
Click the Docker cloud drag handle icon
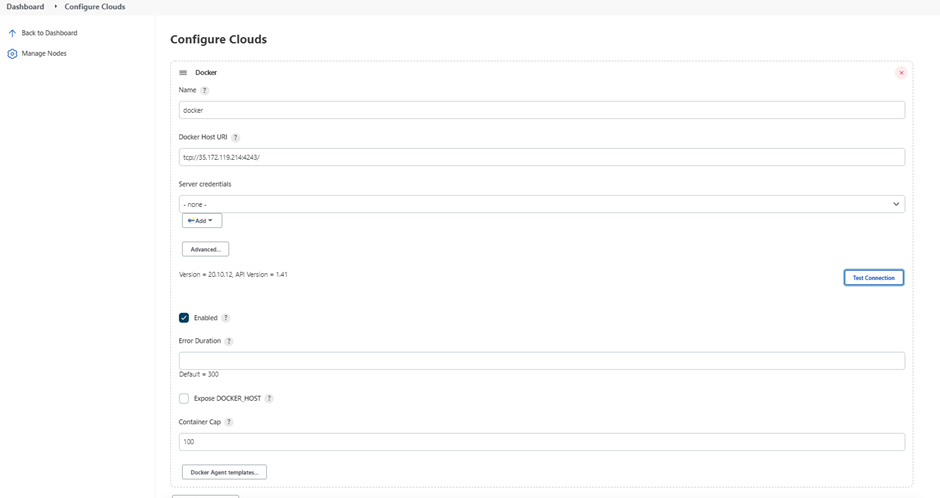[183, 73]
